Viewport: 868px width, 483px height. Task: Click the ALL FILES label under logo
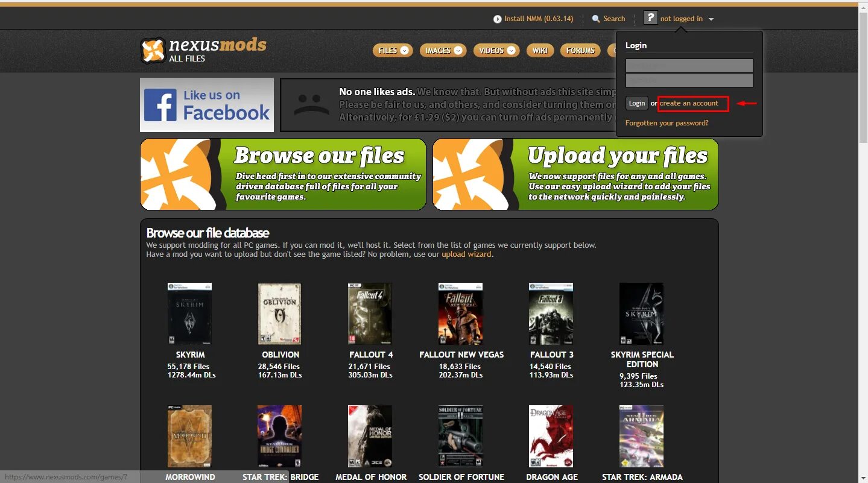[187, 58]
